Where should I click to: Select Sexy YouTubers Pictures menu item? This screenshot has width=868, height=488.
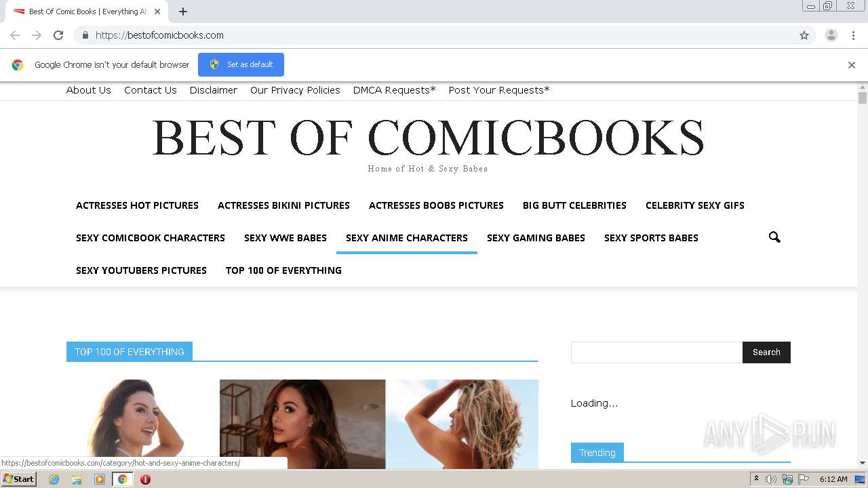[141, 270]
